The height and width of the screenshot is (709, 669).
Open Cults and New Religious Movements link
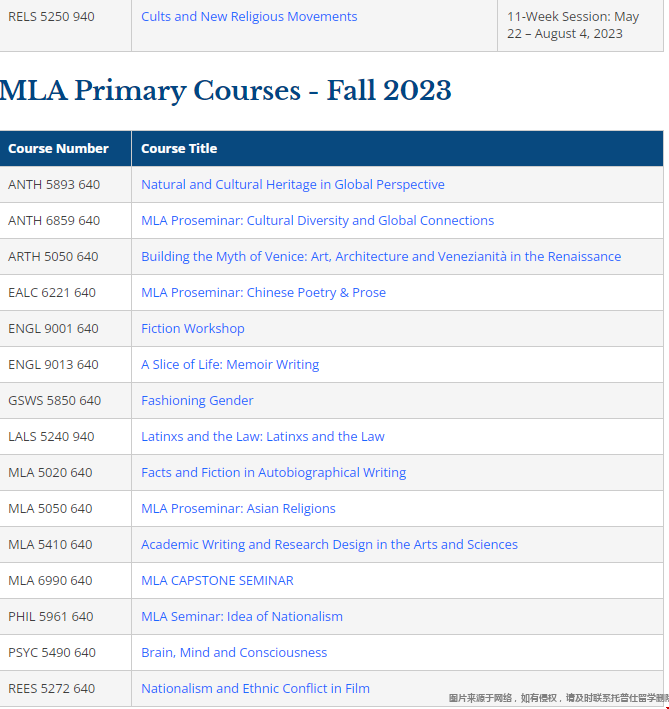pyautogui.click(x=249, y=17)
